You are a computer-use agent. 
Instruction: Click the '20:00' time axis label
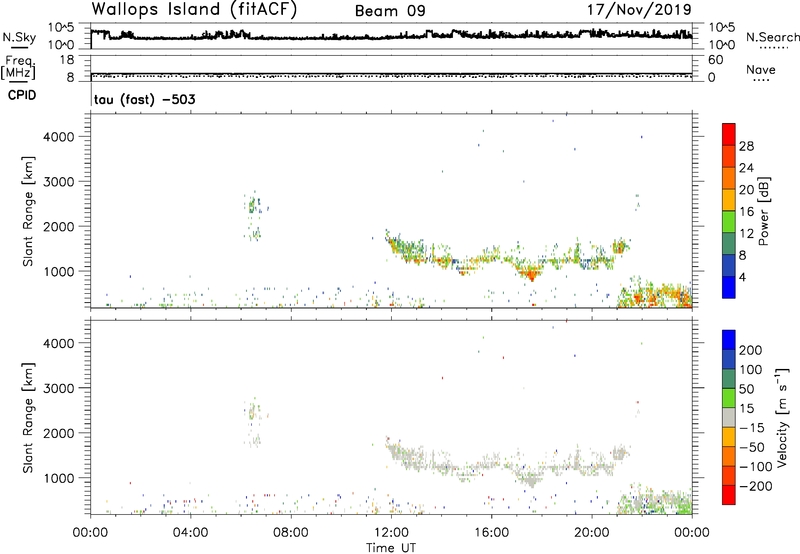coord(592,533)
